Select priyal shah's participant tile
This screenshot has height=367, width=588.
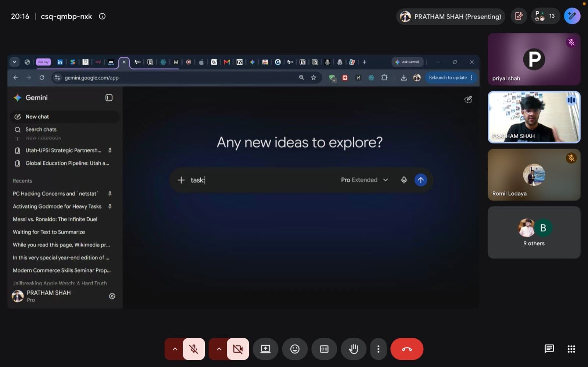coord(534,59)
